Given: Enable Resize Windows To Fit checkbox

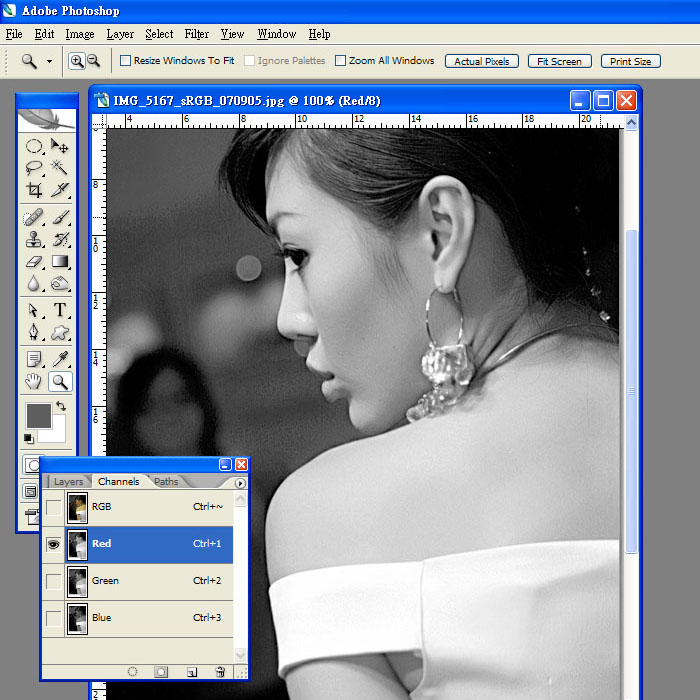Looking at the screenshot, I should (125, 61).
